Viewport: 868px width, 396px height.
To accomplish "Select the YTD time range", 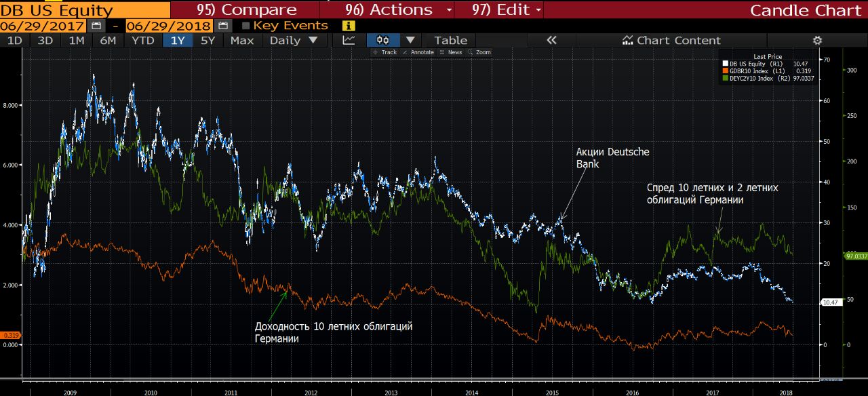I will click(143, 40).
